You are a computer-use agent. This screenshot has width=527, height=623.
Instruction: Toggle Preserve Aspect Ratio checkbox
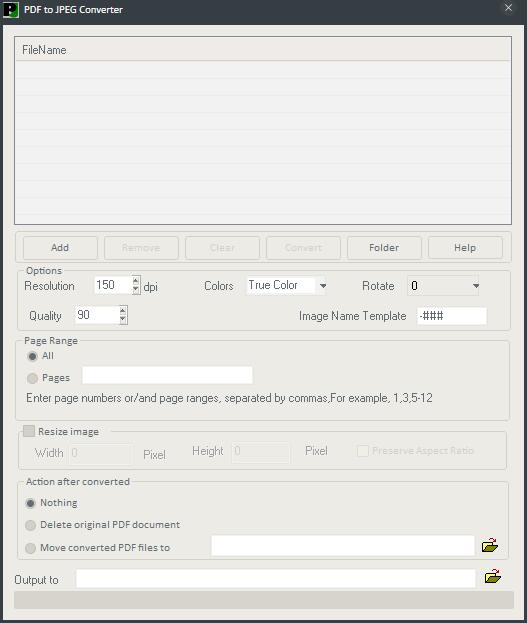tap(362, 451)
